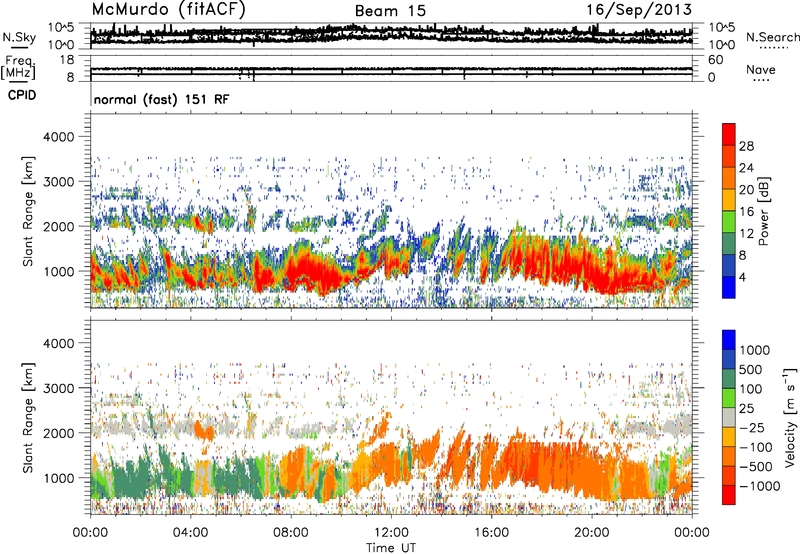This screenshot has width=800, height=554.
Task: Click the blue bottom segment of the power colorbar
Action: tap(729, 287)
